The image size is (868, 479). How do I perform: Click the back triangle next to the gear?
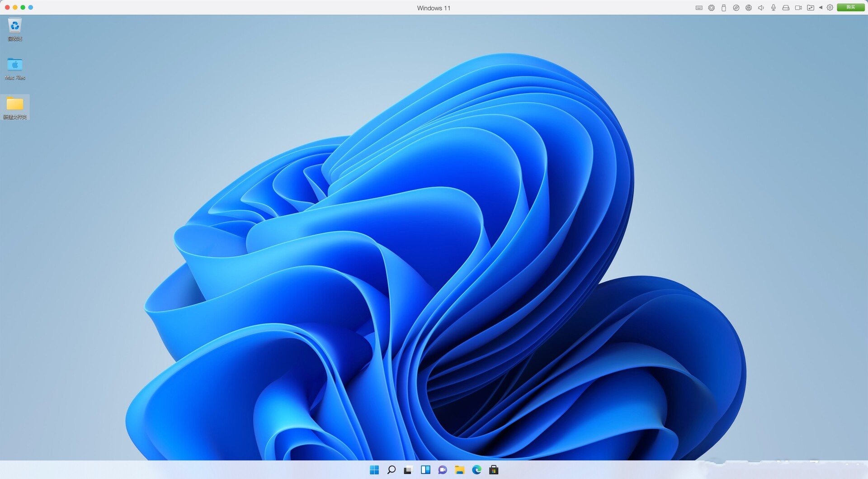[x=821, y=8]
